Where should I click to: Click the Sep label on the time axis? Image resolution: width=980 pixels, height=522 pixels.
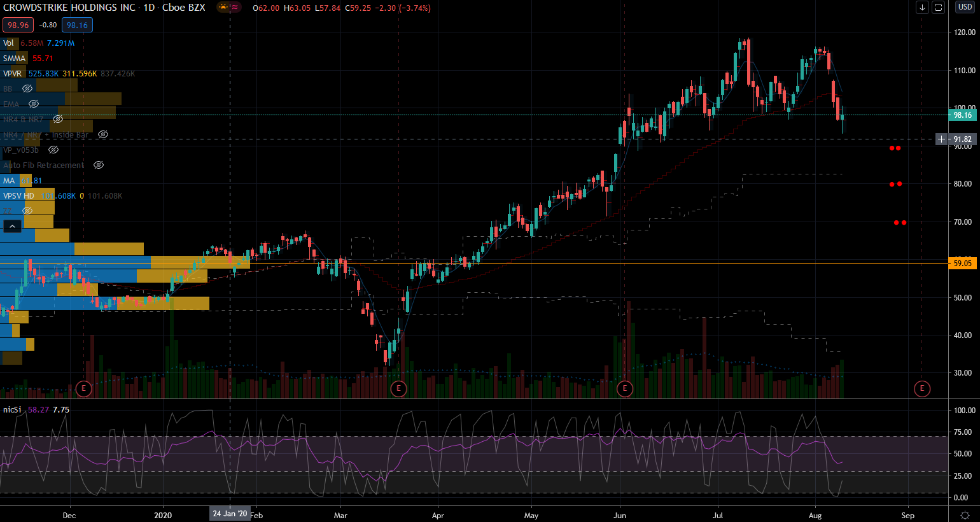[908, 515]
